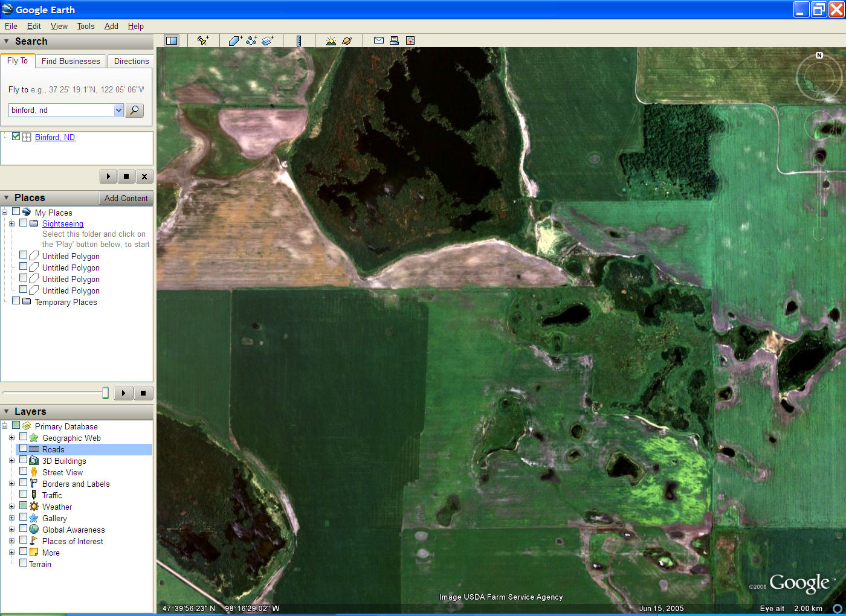Image resolution: width=846 pixels, height=616 pixels.
Task: Open the Sightseeing folder link
Action: (x=63, y=223)
